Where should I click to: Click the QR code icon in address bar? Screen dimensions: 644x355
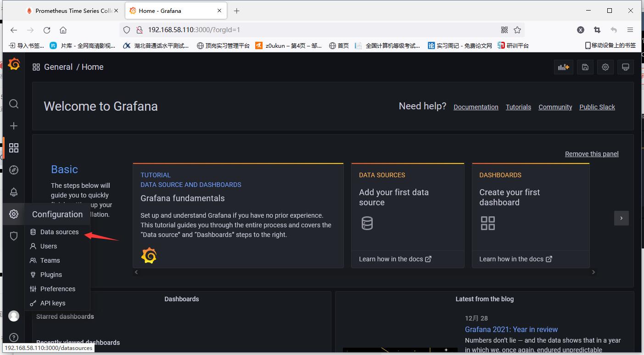pyautogui.click(x=504, y=30)
